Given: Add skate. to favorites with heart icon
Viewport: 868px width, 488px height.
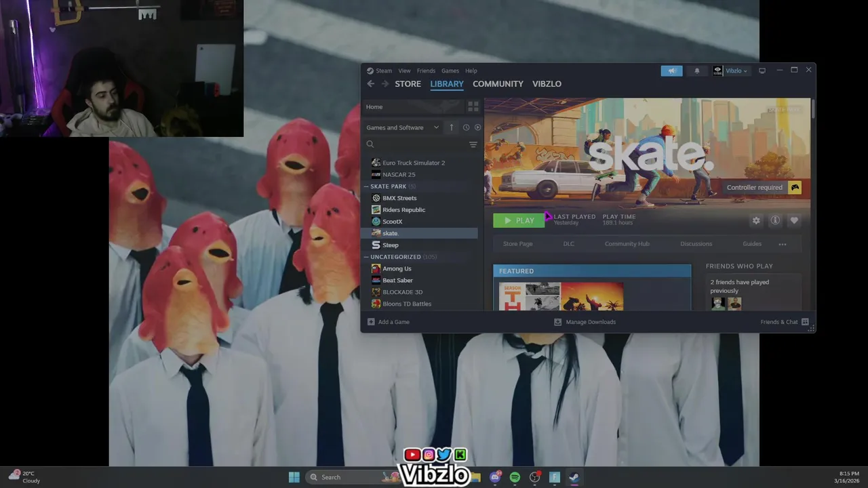Looking at the screenshot, I should [x=794, y=220].
